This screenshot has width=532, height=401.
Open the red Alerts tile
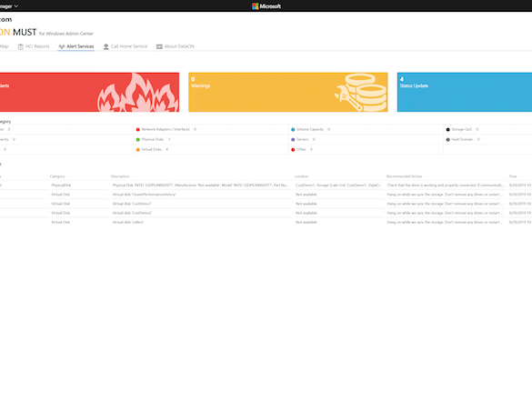(89, 92)
